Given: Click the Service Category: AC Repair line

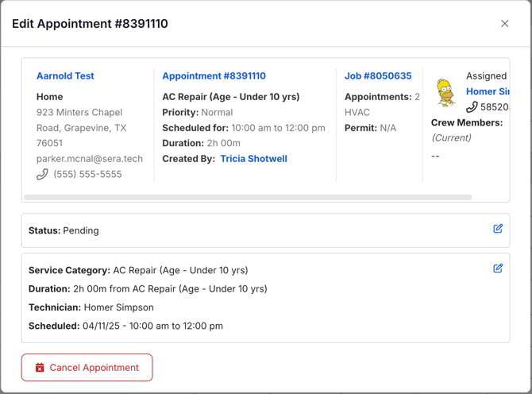Looking at the screenshot, I should (x=138, y=270).
